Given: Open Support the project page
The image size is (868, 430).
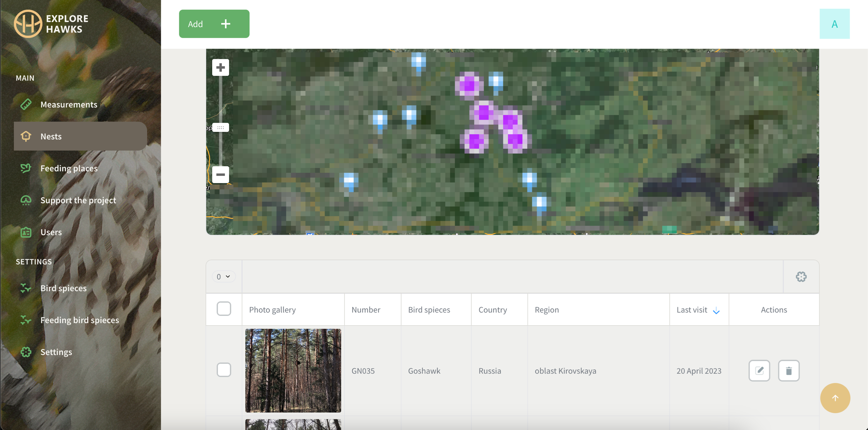Looking at the screenshot, I should [x=80, y=200].
